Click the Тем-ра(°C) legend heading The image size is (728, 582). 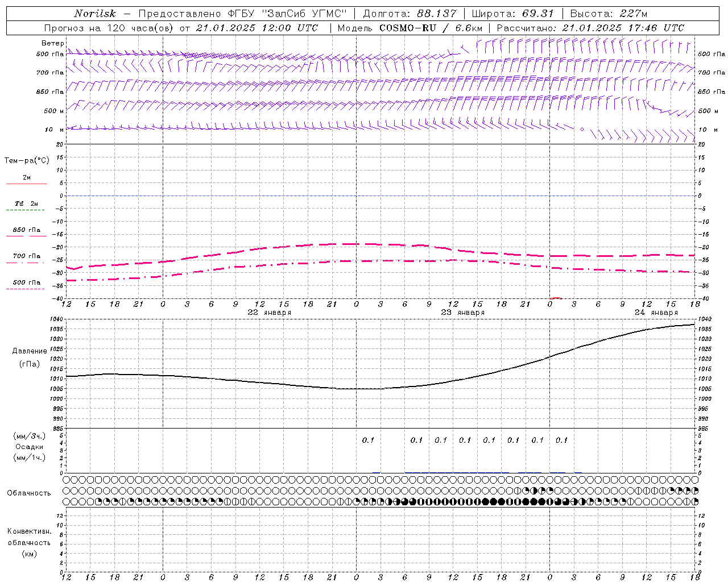pos(27,161)
